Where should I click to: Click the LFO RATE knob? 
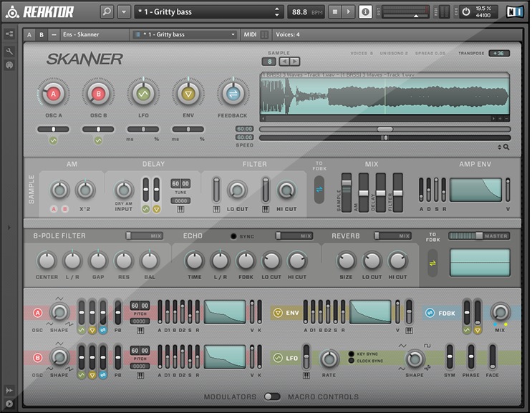(329, 359)
